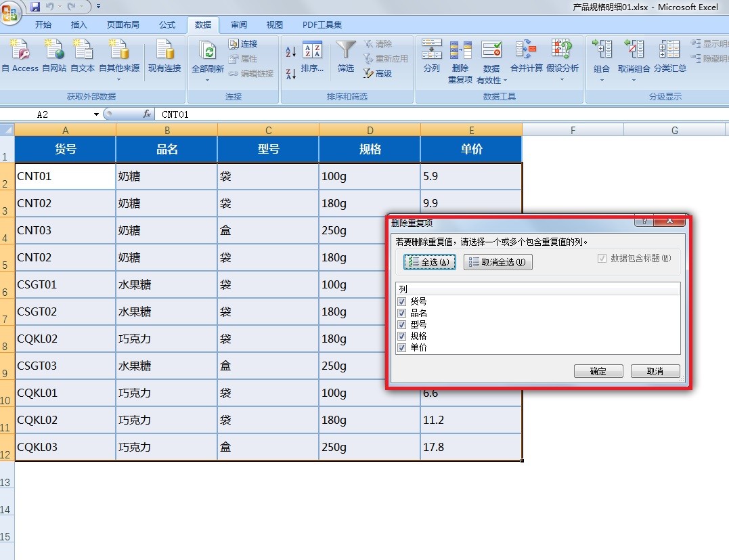Switch to the 审阅 ribbon tab
The image size is (729, 560).
click(238, 24)
